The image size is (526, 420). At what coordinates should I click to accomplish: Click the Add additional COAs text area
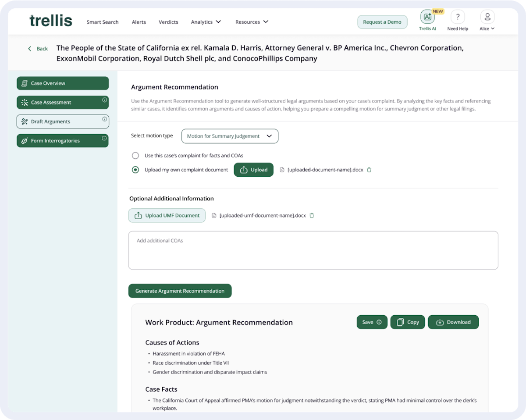(x=313, y=250)
